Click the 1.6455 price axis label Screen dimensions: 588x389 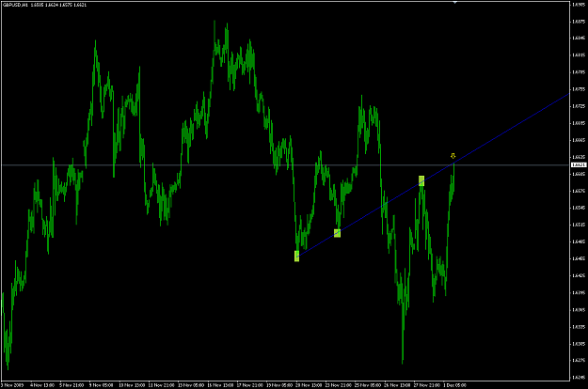[579, 258]
